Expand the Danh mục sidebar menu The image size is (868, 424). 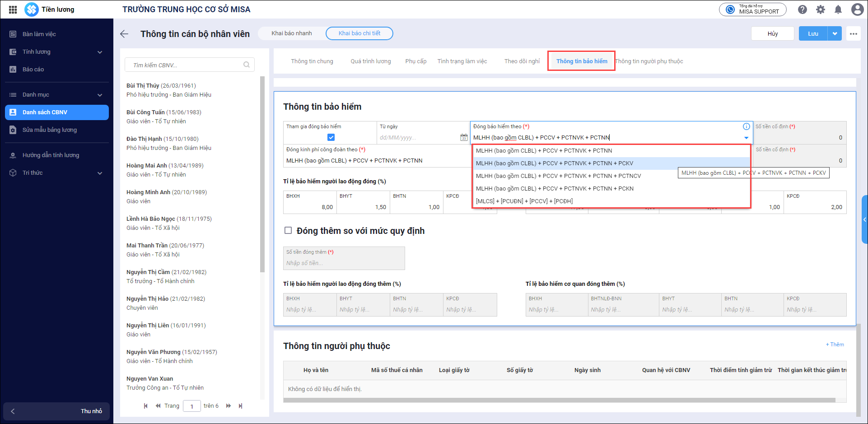click(x=57, y=95)
